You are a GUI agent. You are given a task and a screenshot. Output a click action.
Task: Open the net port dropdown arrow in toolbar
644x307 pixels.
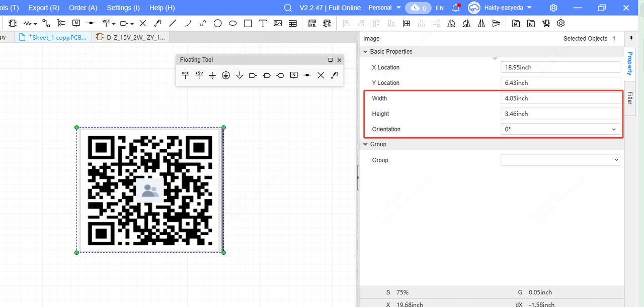pyautogui.click(x=132, y=24)
